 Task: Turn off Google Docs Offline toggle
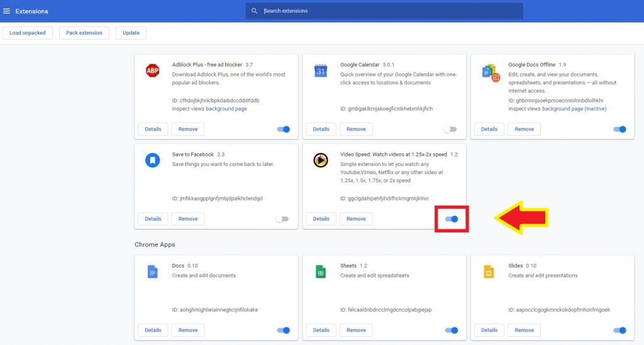(x=619, y=129)
